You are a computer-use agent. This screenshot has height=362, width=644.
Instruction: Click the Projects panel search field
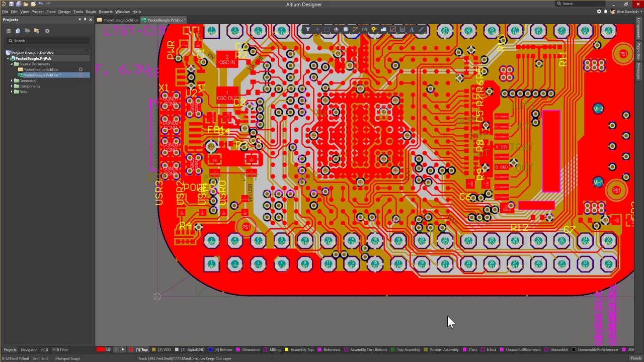pos(48,41)
